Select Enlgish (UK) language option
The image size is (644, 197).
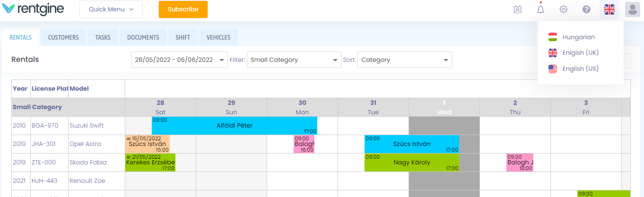click(581, 53)
